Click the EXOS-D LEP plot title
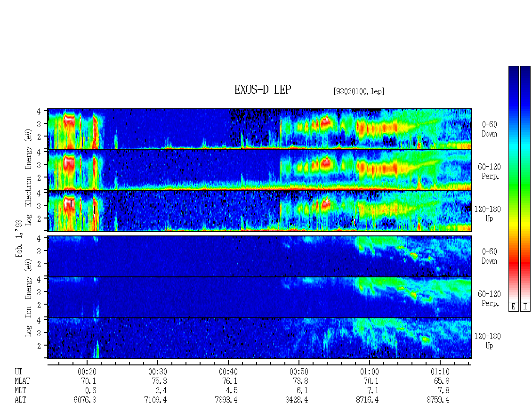The image size is (532, 412). 263,89
